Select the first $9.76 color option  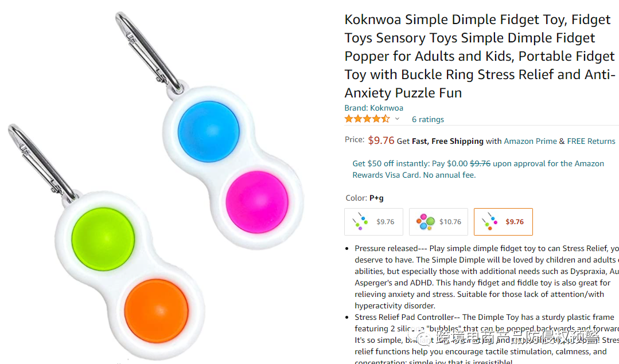pos(373,222)
